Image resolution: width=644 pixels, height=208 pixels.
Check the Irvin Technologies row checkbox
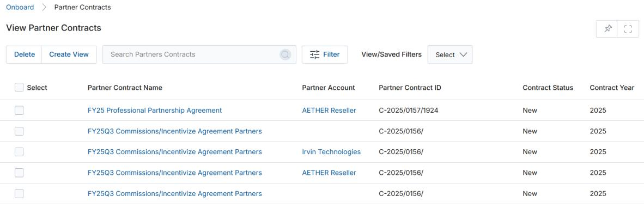[19, 152]
